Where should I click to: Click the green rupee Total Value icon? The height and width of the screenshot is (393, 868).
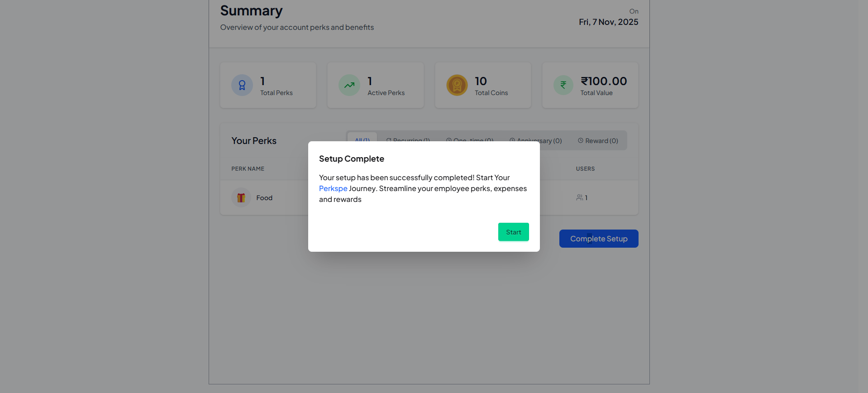[x=563, y=85]
